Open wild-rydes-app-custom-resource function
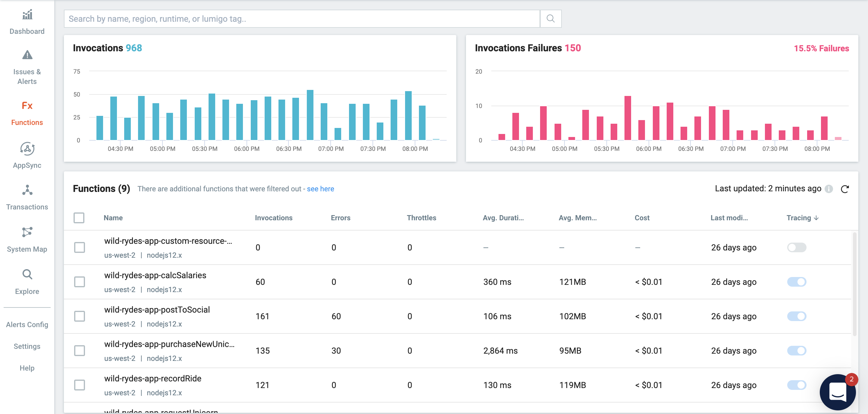Screen dimensions: 868x414 (x=168, y=241)
